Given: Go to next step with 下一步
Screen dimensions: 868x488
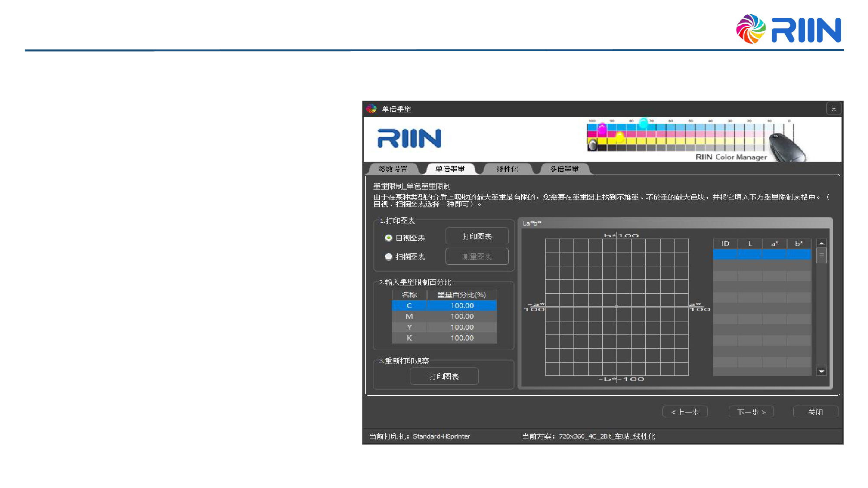Looking at the screenshot, I should [751, 412].
